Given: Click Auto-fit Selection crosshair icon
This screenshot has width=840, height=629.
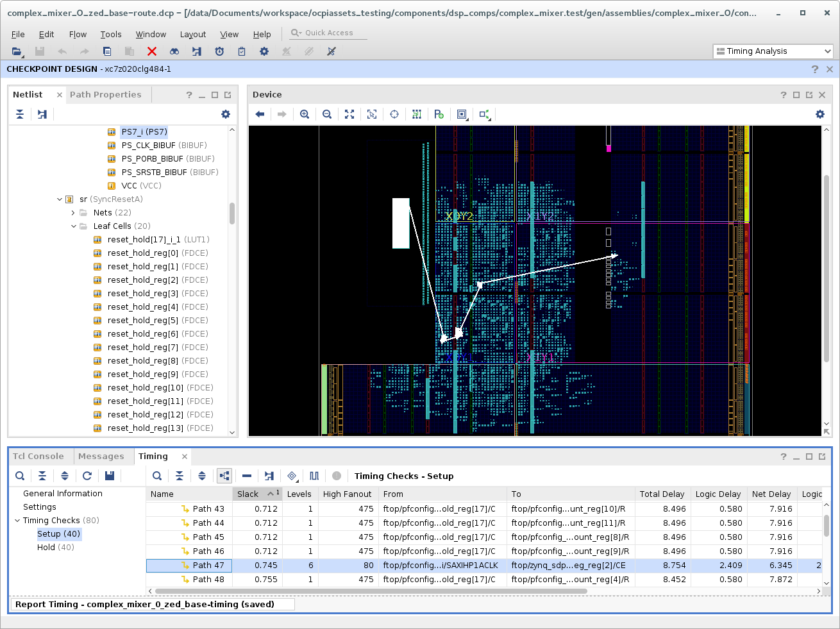Looking at the screenshot, I should (394, 114).
